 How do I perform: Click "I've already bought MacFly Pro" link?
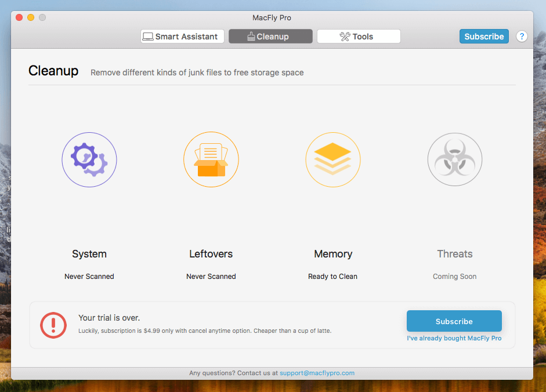(454, 338)
